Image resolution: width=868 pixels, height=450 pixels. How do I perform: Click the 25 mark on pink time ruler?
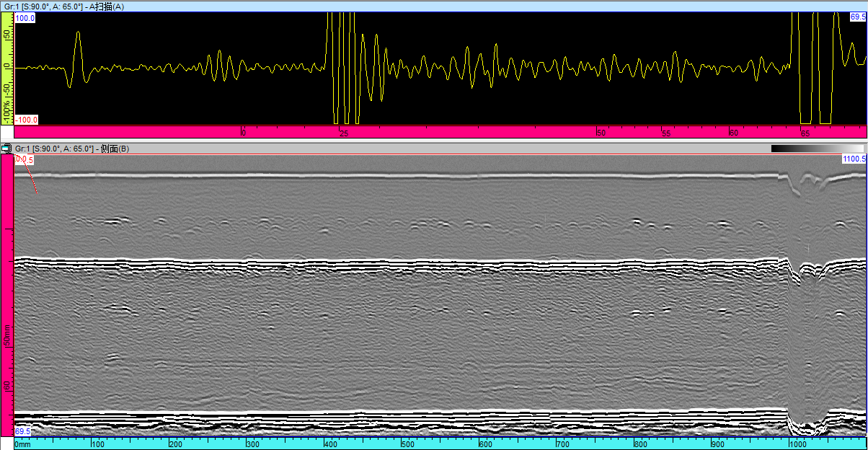point(344,133)
